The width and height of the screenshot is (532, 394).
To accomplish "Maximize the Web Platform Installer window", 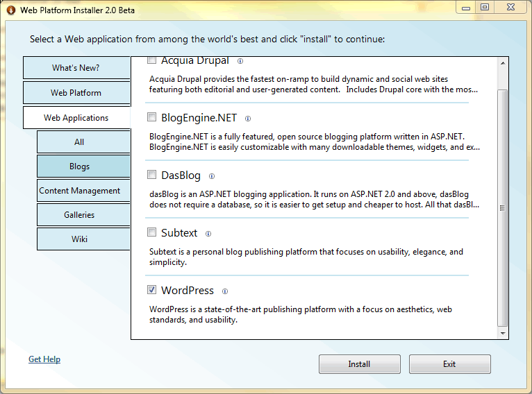I will (485, 8).
